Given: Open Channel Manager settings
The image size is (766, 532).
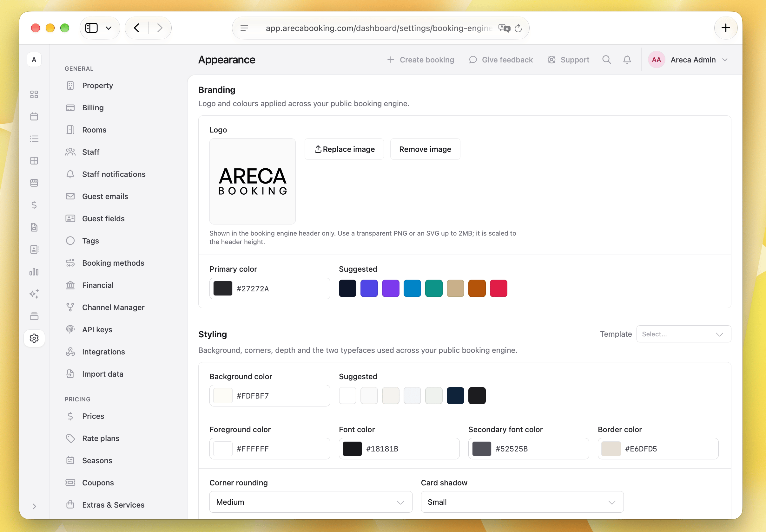Looking at the screenshot, I should pos(113,307).
